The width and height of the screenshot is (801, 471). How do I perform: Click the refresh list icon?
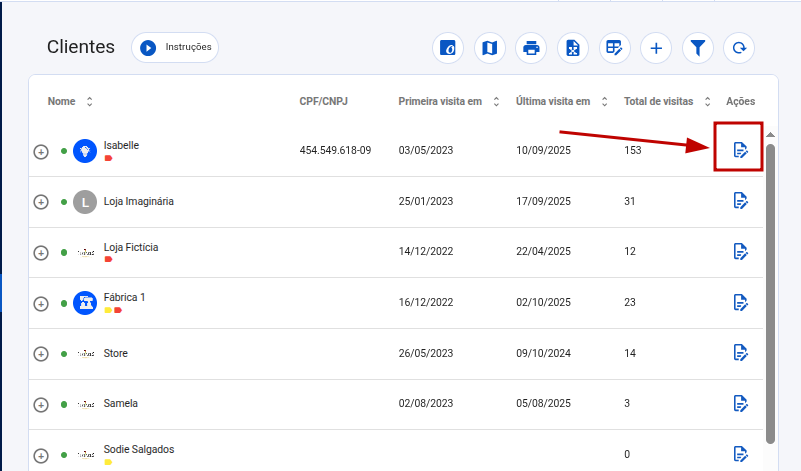739,47
